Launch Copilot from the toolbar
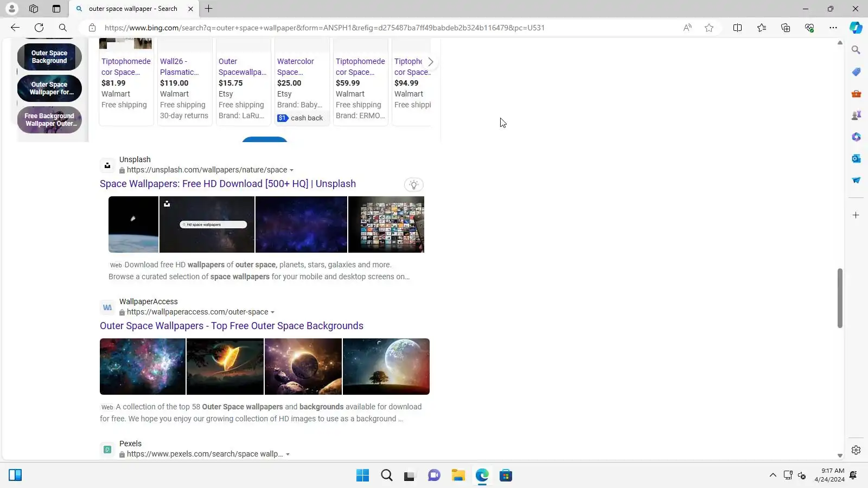Image resolution: width=868 pixels, height=488 pixels. pyautogui.click(x=856, y=28)
